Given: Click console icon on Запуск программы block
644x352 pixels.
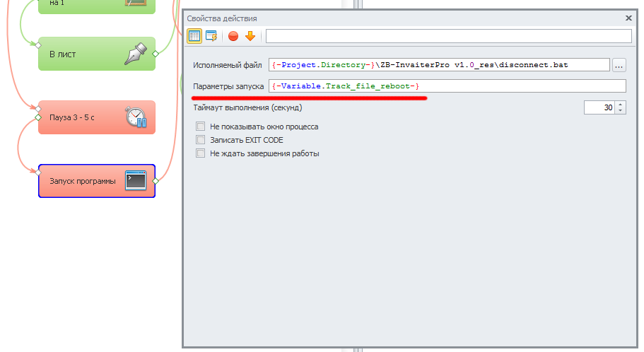Looking at the screenshot, I should pyautogui.click(x=136, y=181).
